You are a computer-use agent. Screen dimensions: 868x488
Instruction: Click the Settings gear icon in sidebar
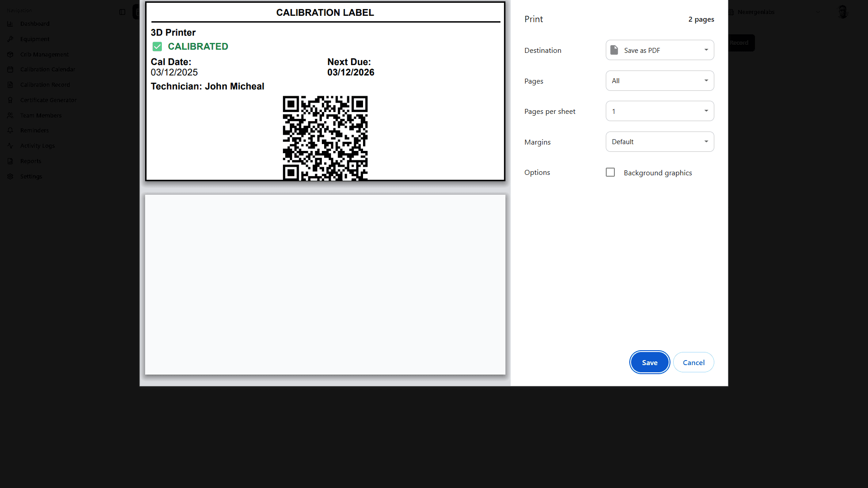coord(10,177)
